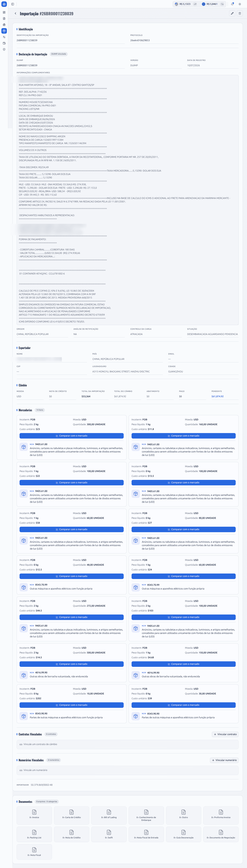Open the Nota de Crédito document category
The height and width of the screenshot is (868, 247).
tap(71, 834)
